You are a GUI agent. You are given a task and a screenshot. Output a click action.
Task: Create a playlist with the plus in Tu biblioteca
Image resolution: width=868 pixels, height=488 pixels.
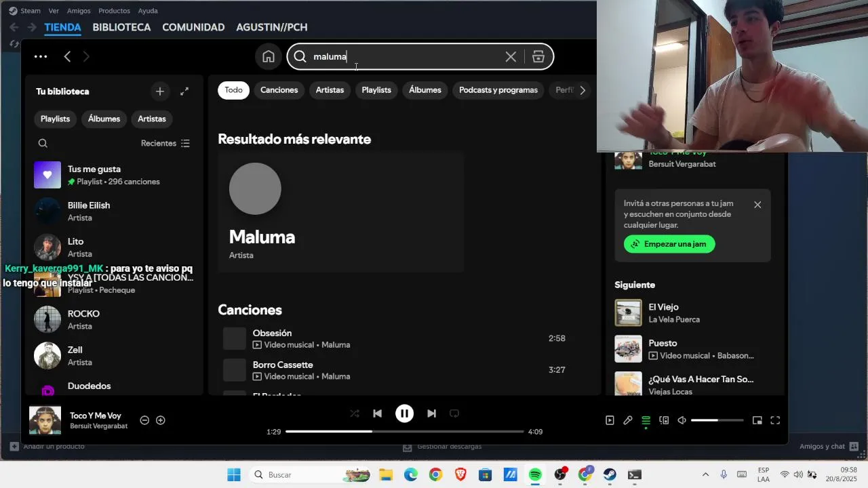coord(160,91)
